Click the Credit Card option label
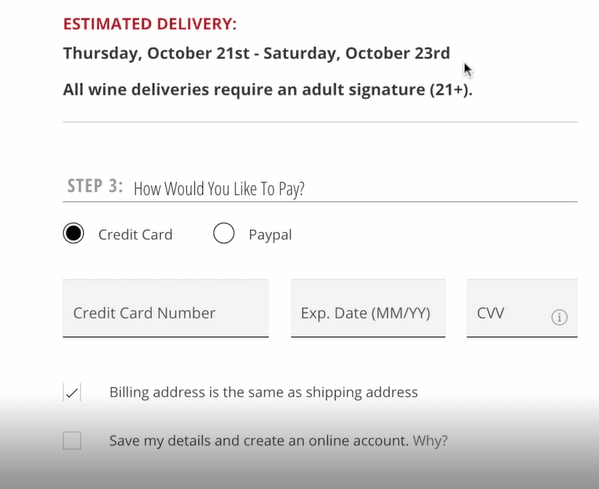 [135, 235]
